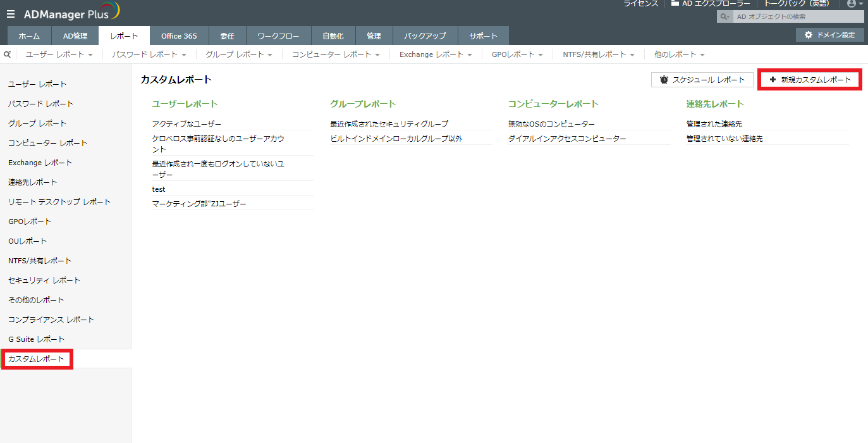Open 管理された連絡先 report
Screen dimensions: 868x443
point(714,124)
